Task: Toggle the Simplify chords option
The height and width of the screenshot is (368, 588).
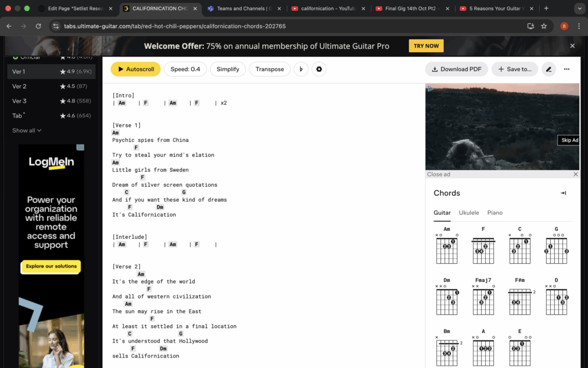Action: [x=228, y=69]
